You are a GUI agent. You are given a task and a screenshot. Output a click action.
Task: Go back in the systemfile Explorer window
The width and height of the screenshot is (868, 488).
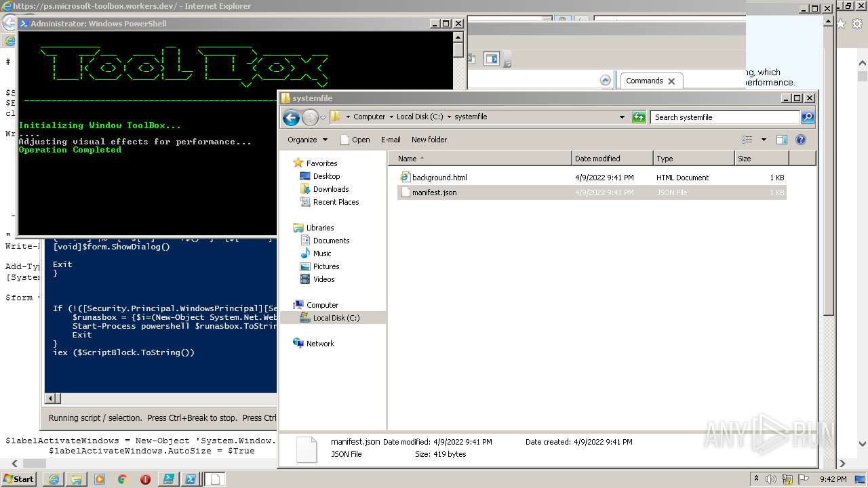coord(291,117)
